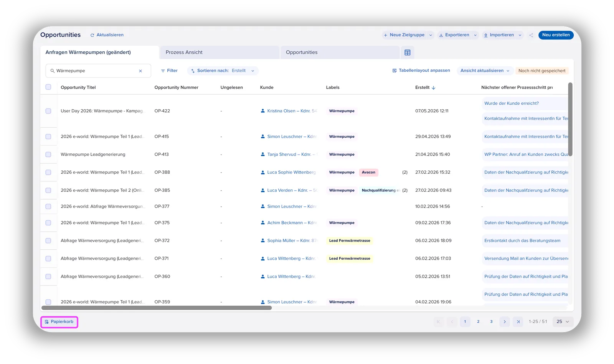Image resolution: width=614 pixels, height=364 pixels.
Task: Expand the Neue Zielgruppe dropdown arrow
Action: (x=431, y=35)
